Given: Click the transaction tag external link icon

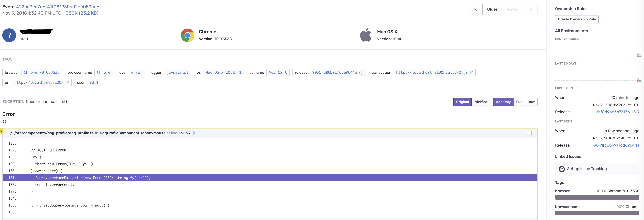Looking at the screenshot, I should [x=472, y=72].
